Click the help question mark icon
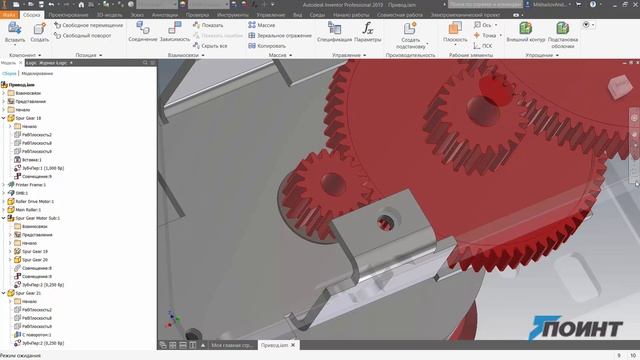Viewport: 640px width, 360px height. pos(593,4)
